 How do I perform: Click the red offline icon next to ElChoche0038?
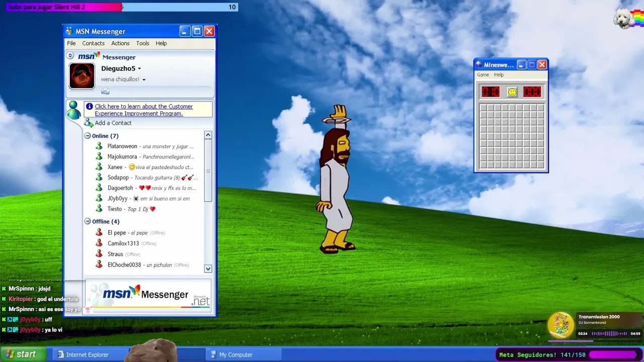click(99, 265)
